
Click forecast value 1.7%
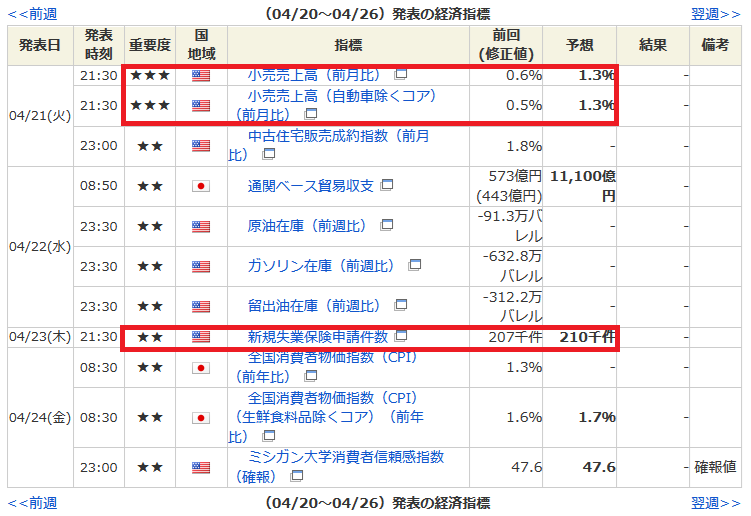(x=597, y=417)
